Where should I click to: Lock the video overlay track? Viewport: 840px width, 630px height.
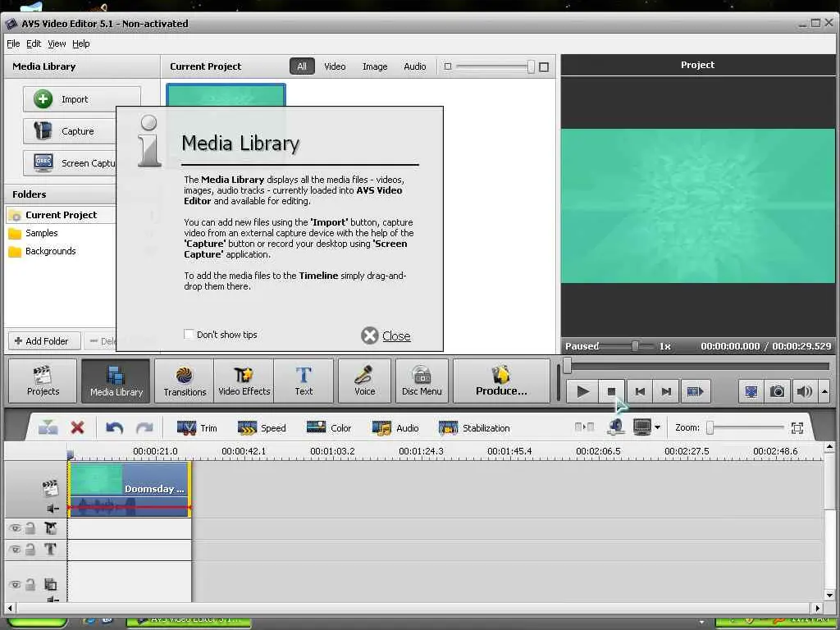pos(30,584)
